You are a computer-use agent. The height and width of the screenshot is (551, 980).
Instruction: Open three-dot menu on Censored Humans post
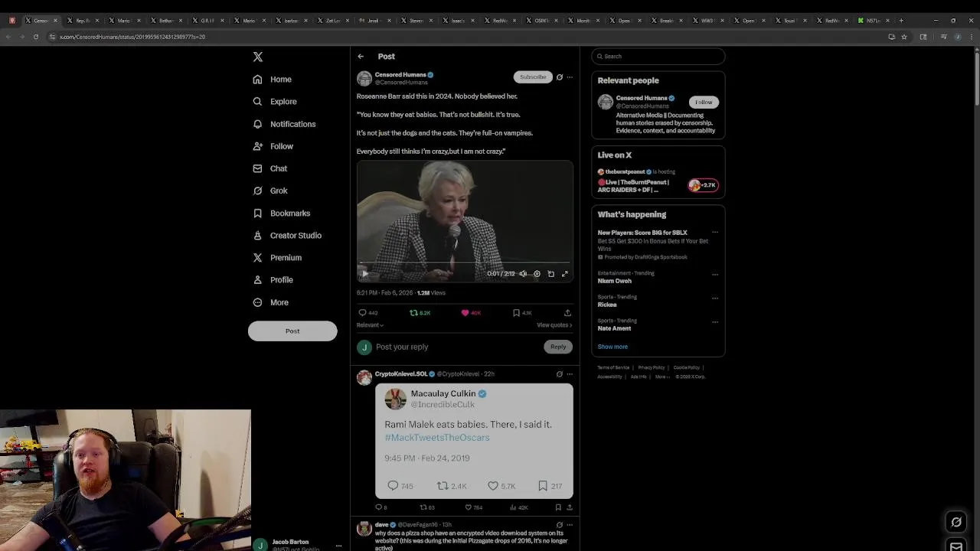(x=570, y=77)
